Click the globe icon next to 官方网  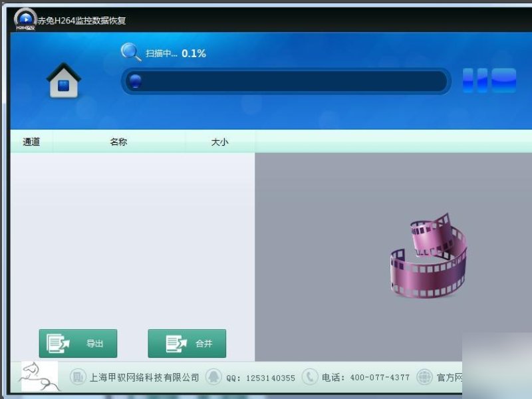pos(424,376)
